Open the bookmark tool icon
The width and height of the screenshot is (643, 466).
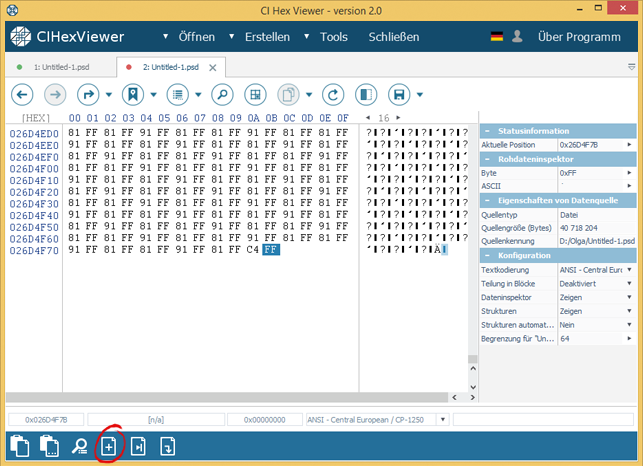[x=133, y=95]
